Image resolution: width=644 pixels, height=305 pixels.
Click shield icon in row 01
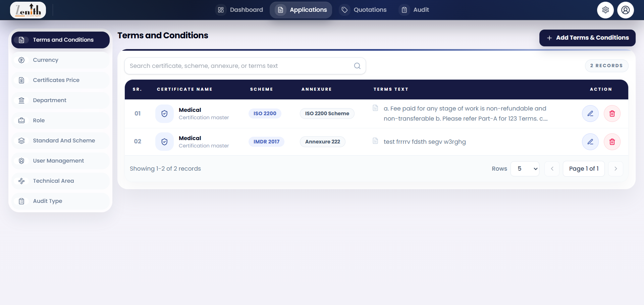pyautogui.click(x=164, y=114)
